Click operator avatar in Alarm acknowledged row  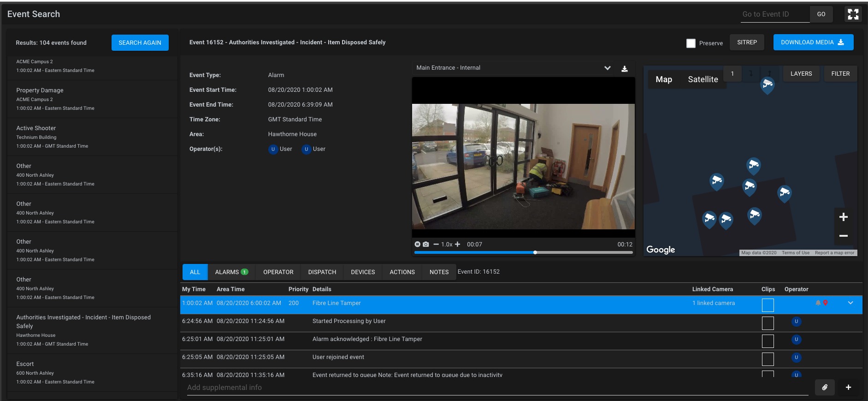[x=796, y=340]
